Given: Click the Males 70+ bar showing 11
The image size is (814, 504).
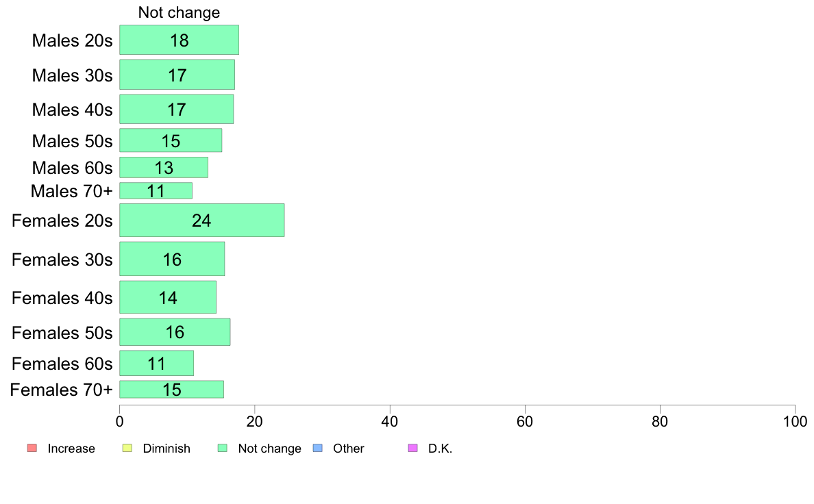Looking at the screenshot, I should point(156,190).
